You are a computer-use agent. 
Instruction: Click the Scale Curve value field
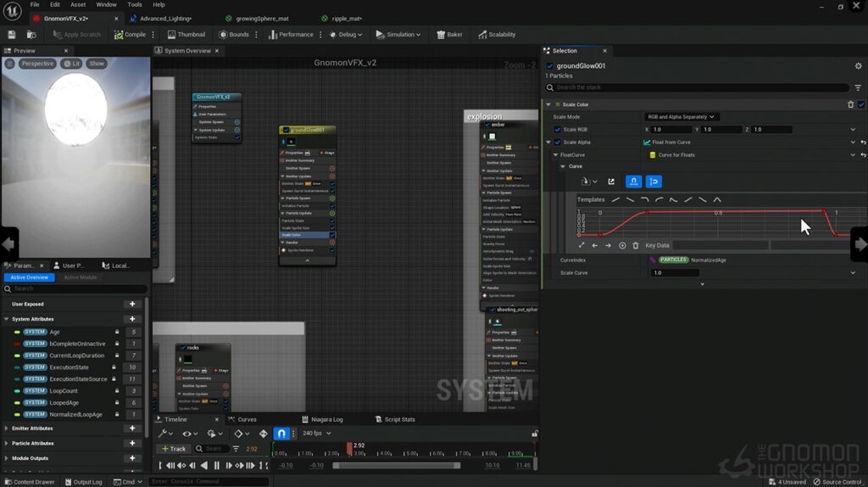click(x=676, y=273)
